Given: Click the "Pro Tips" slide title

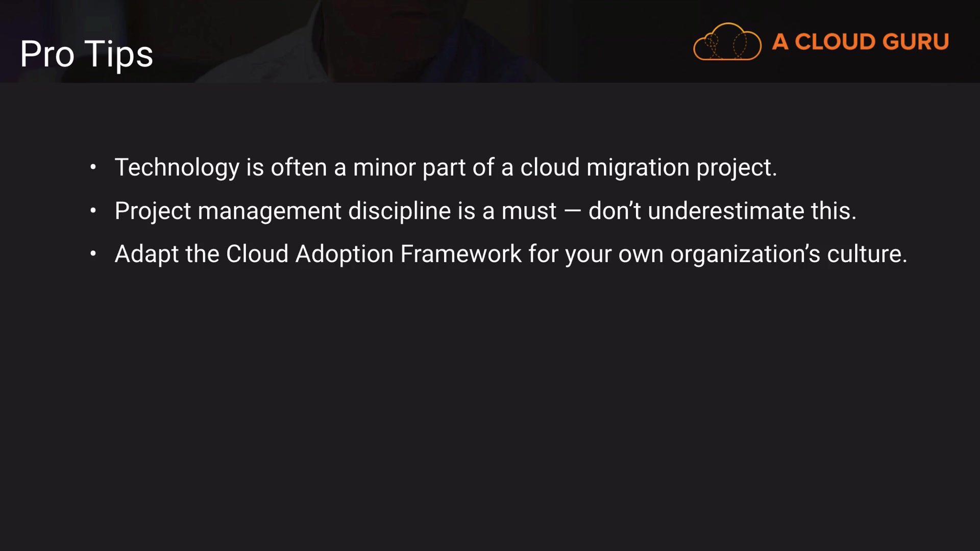Looking at the screenshot, I should click(86, 54).
